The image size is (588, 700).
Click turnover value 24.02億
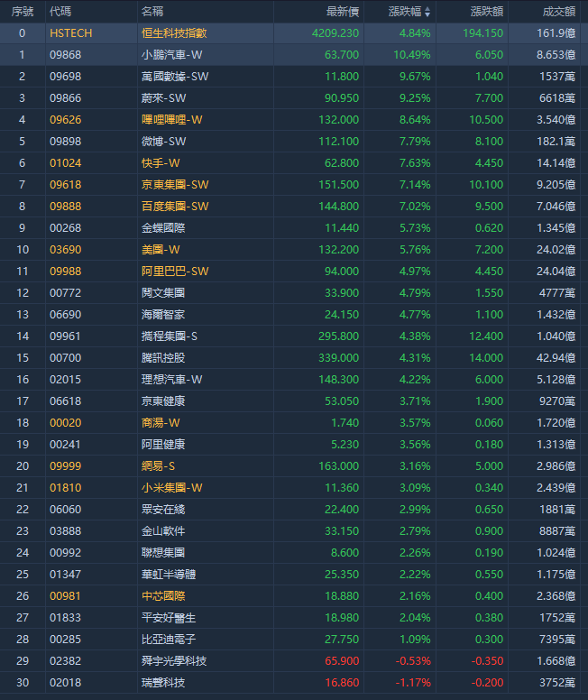556,250
